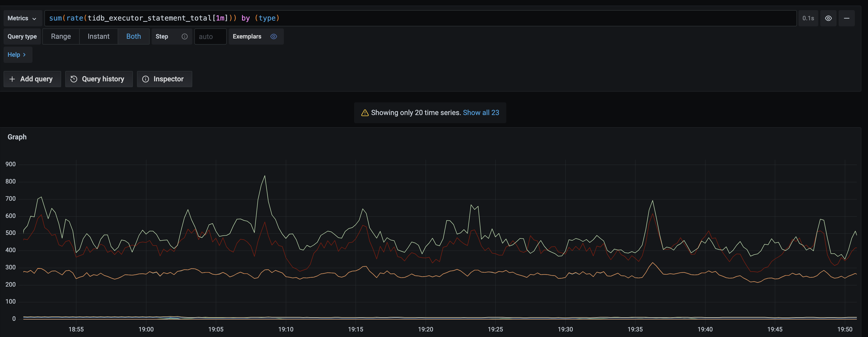This screenshot has width=868, height=337.
Task: Click the yellow warning triangle icon
Action: pyautogui.click(x=364, y=113)
